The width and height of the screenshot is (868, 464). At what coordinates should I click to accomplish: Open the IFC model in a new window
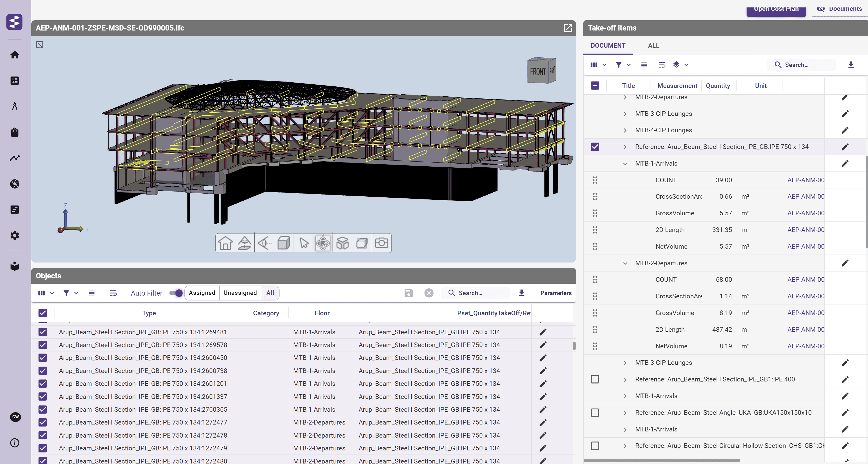click(568, 28)
